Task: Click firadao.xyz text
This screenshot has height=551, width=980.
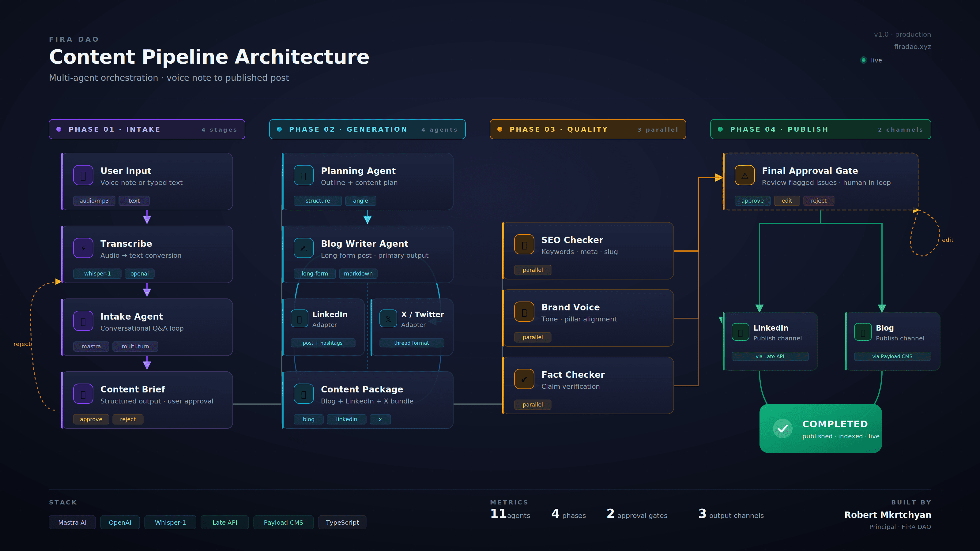Action: (x=912, y=47)
